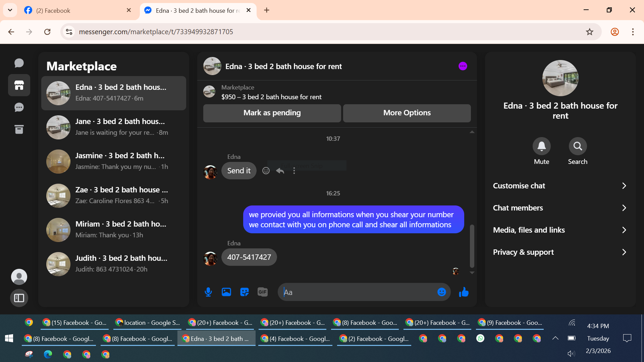Screen dimensions: 644x362
Task: Send a thumbs-up like
Action: 464,292
